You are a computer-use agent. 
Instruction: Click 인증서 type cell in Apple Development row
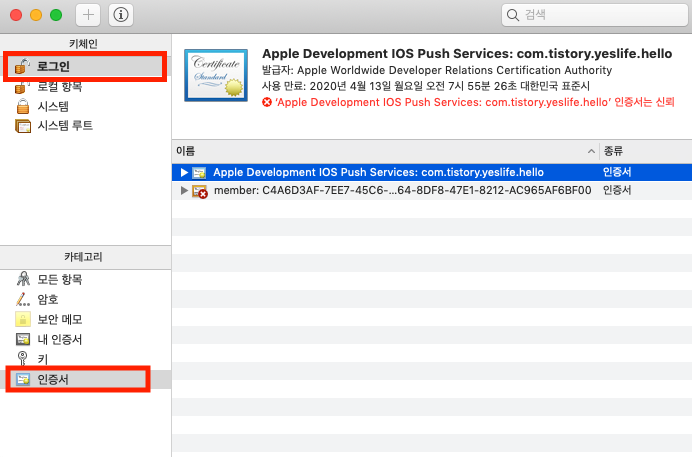(617, 172)
